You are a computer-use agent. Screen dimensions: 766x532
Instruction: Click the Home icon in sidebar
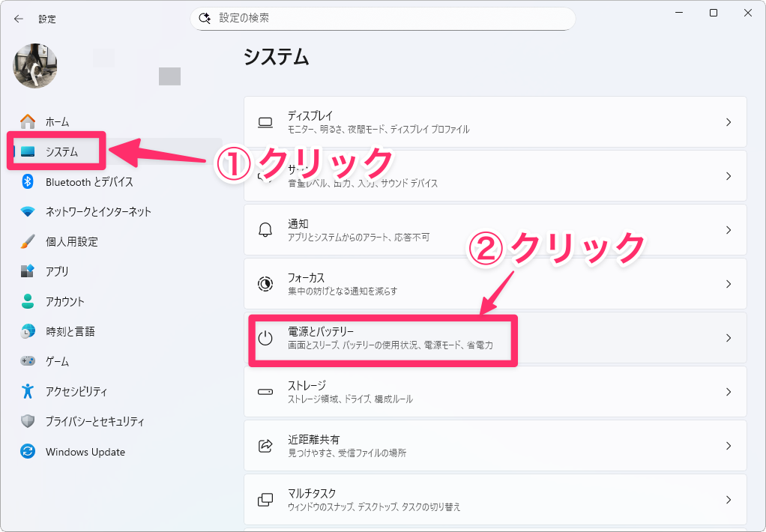point(28,121)
